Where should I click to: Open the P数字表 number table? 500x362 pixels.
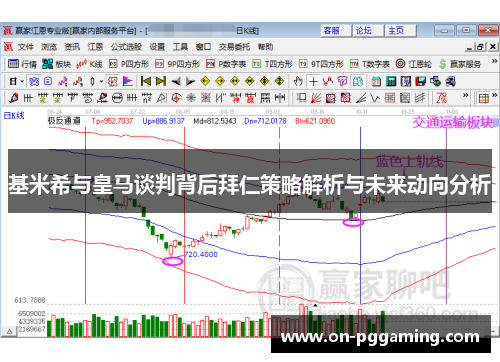click(x=226, y=64)
